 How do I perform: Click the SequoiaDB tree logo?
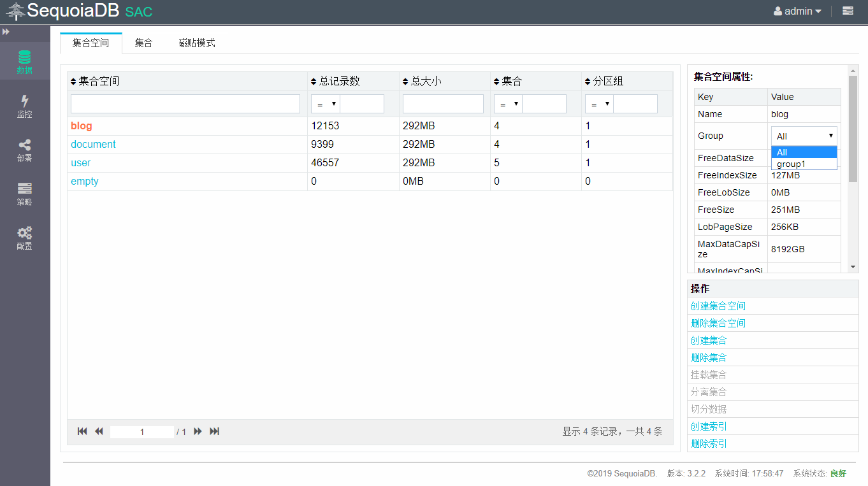(x=15, y=11)
